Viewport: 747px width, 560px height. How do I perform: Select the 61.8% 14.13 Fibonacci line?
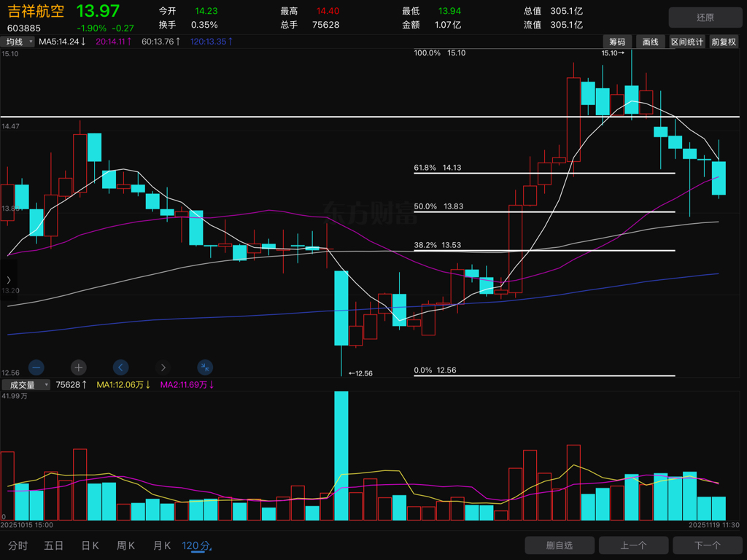(544, 174)
